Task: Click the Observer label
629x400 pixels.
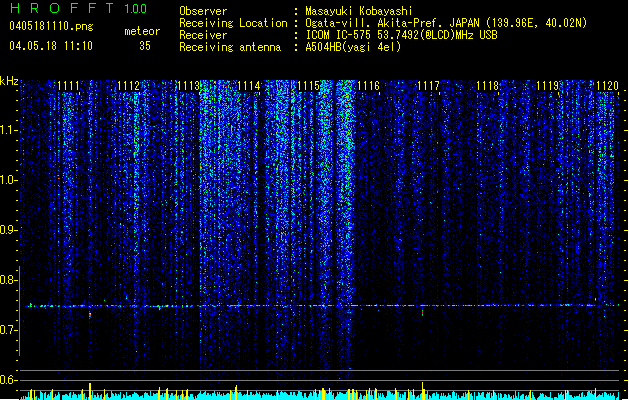Action: (203, 11)
